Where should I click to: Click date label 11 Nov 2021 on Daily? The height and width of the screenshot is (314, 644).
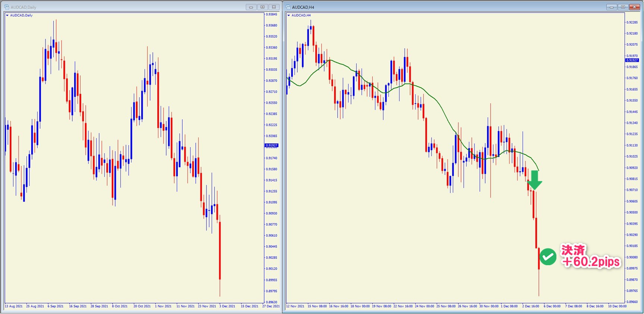pyautogui.click(x=185, y=306)
